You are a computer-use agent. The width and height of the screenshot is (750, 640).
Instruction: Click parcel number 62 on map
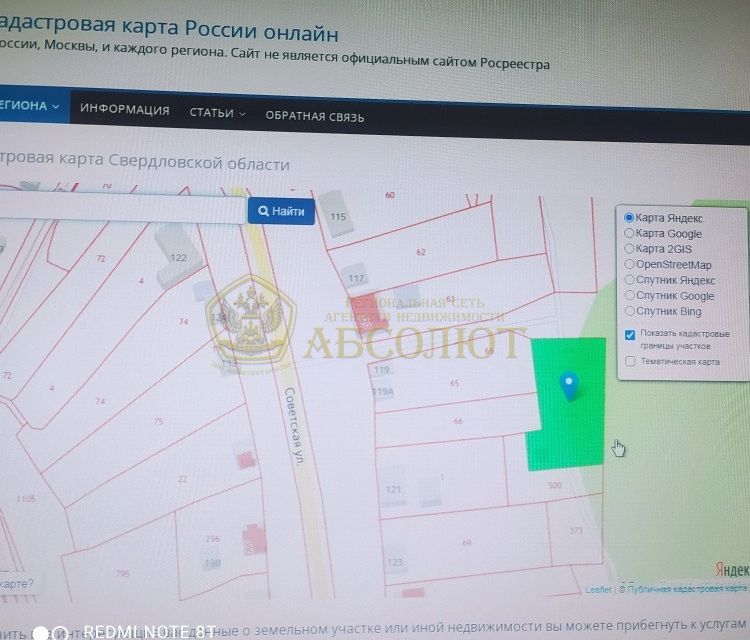(x=421, y=252)
